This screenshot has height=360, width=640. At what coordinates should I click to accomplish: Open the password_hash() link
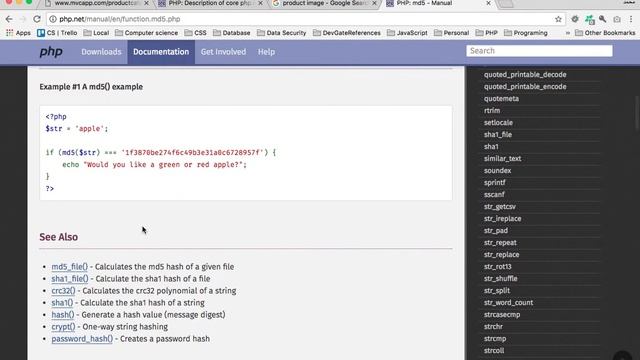[x=82, y=339]
